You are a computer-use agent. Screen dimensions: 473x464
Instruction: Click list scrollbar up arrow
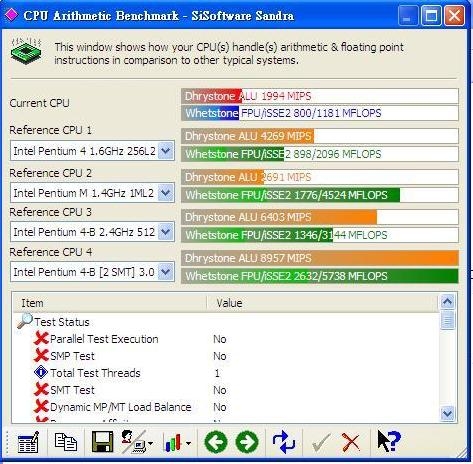pyautogui.click(x=447, y=302)
